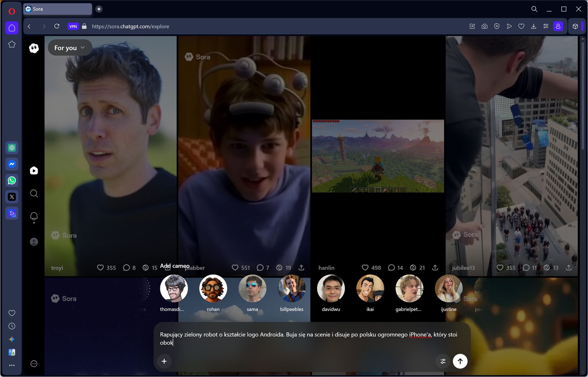The height and width of the screenshot is (377, 588).
Task: Toggle the VPN badge in address bar
Action: pos(73,26)
